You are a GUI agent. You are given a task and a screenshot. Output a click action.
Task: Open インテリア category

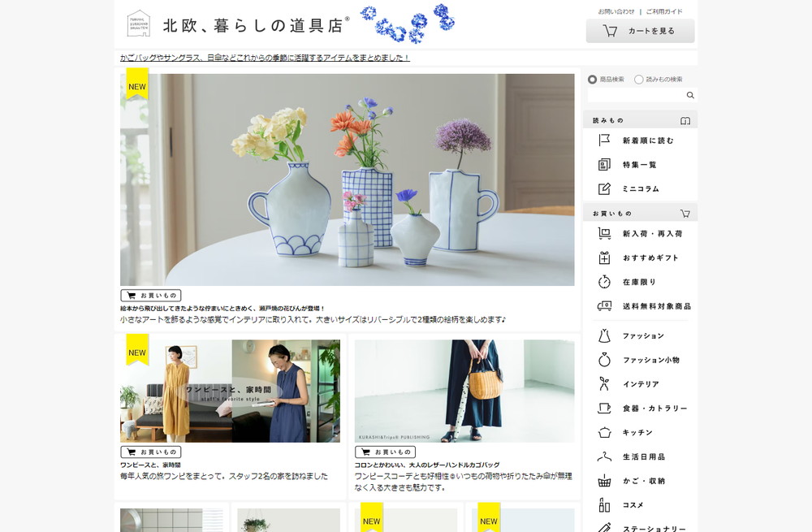click(641, 384)
